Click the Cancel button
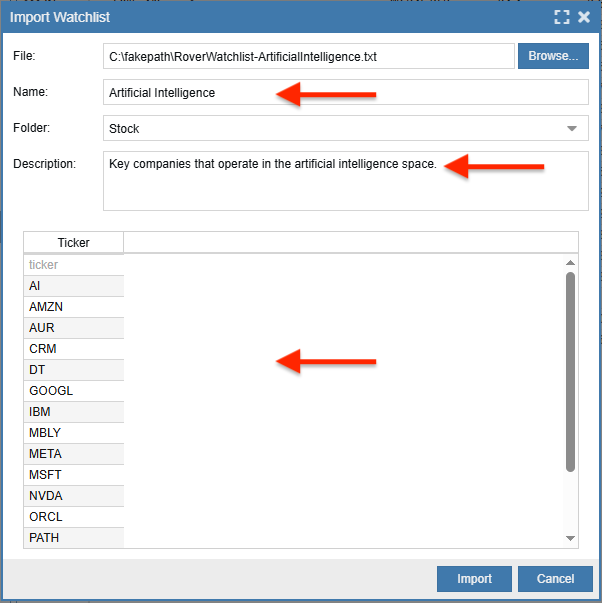The width and height of the screenshot is (602, 603). pyautogui.click(x=555, y=578)
